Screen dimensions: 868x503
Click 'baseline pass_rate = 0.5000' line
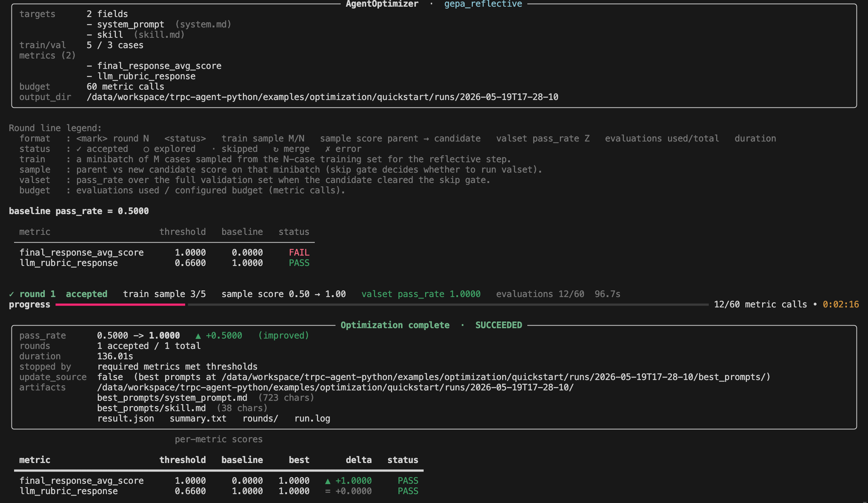(79, 211)
